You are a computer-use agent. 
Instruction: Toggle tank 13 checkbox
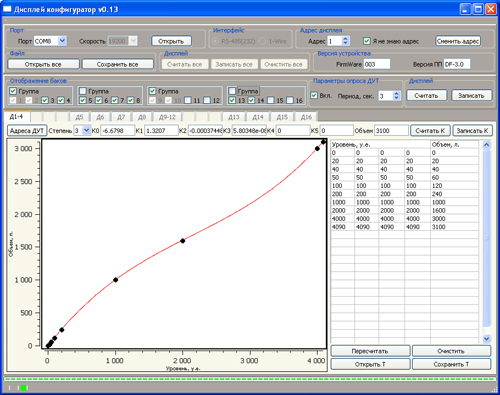click(x=232, y=100)
